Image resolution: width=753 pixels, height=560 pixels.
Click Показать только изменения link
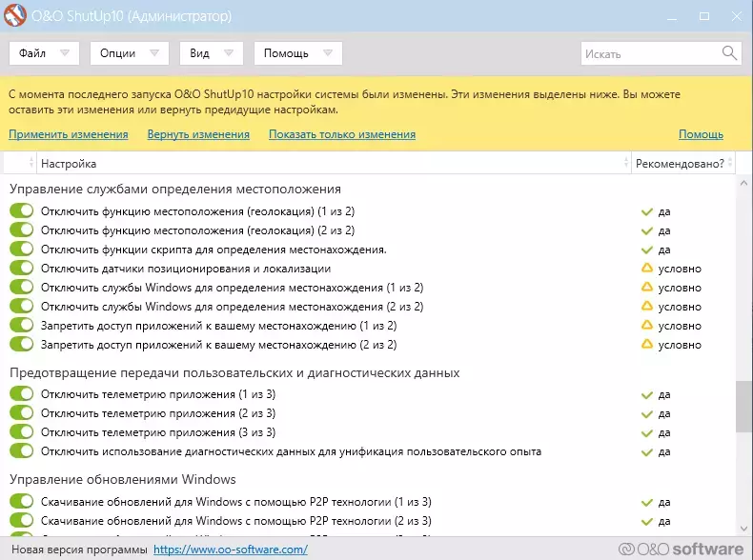342,134
